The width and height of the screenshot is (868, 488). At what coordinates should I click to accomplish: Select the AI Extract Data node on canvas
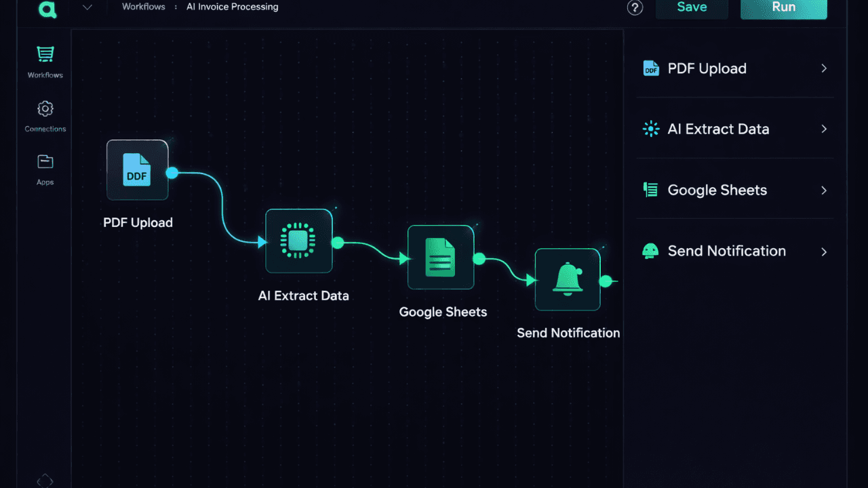click(x=298, y=241)
